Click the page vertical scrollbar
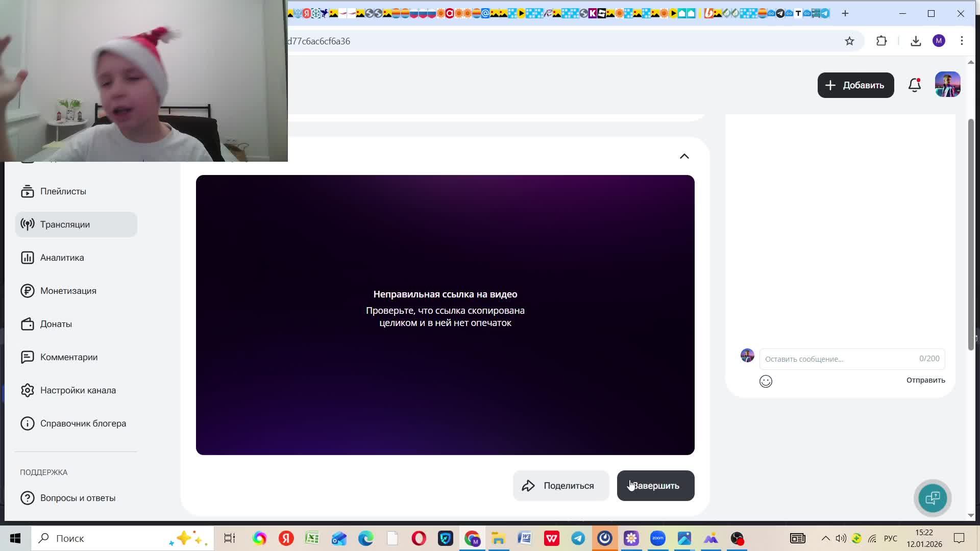Screen dimensions: 980x551 (971, 235)
